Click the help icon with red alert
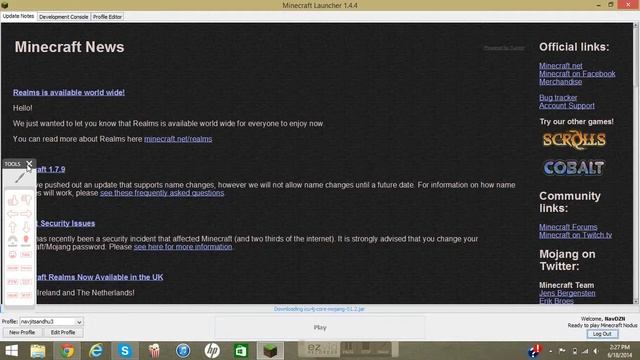The image size is (640, 360). coord(535,351)
